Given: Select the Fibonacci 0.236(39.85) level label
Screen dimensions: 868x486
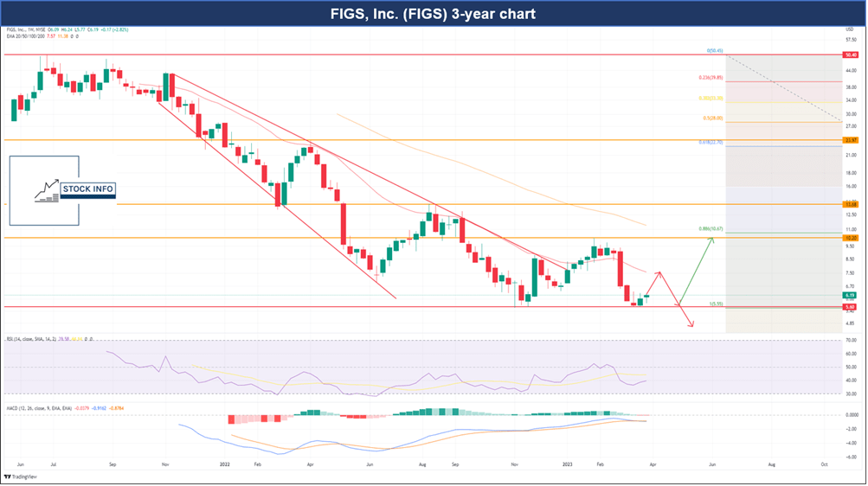Looking at the screenshot, I should click(710, 78).
